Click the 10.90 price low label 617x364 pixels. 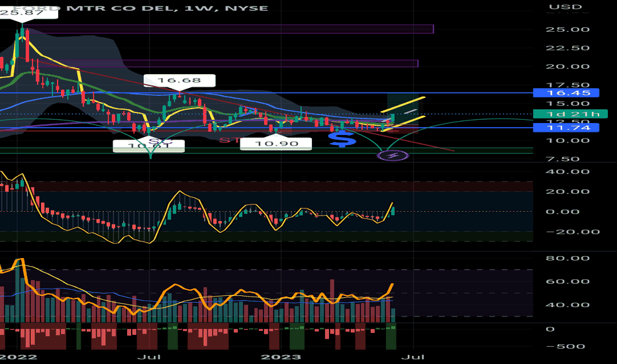[x=276, y=144]
